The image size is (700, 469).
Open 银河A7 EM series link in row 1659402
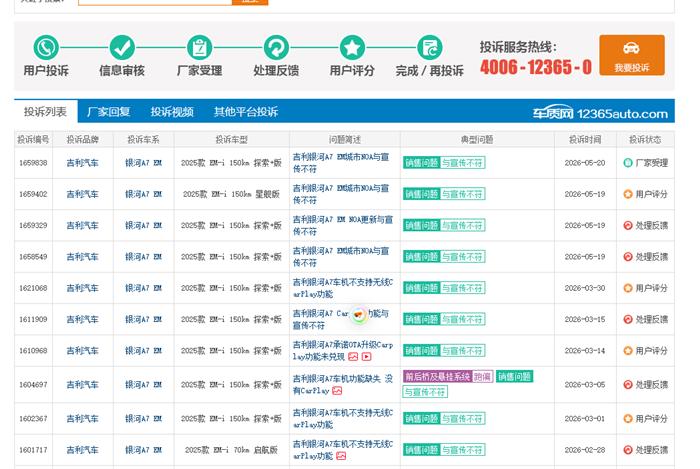(143, 194)
